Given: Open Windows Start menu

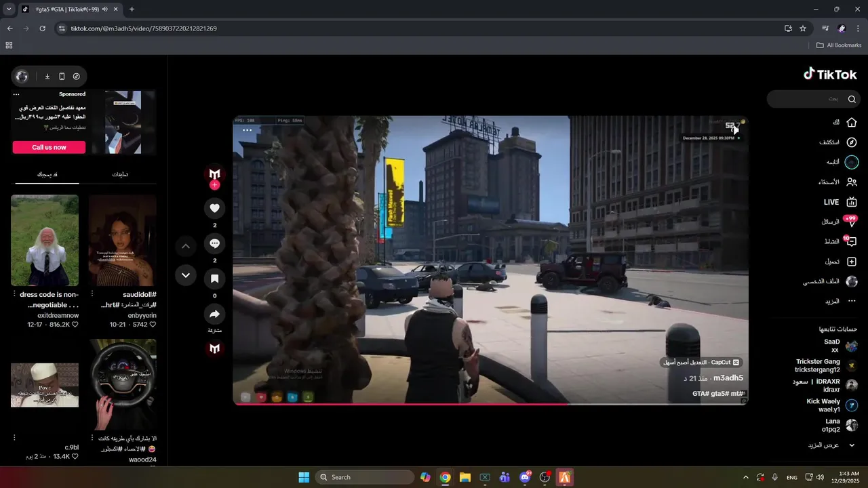Looking at the screenshot, I should (304, 477).
